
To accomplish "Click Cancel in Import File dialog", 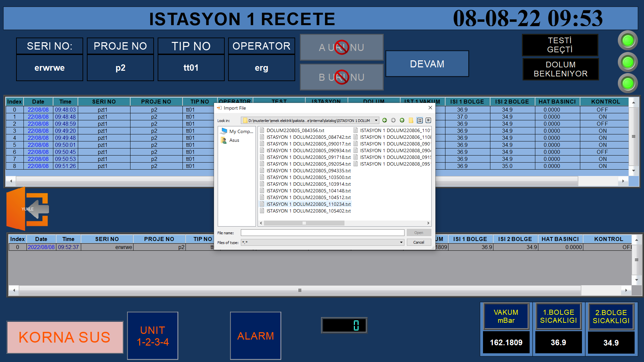I will (x=419, y=242).
